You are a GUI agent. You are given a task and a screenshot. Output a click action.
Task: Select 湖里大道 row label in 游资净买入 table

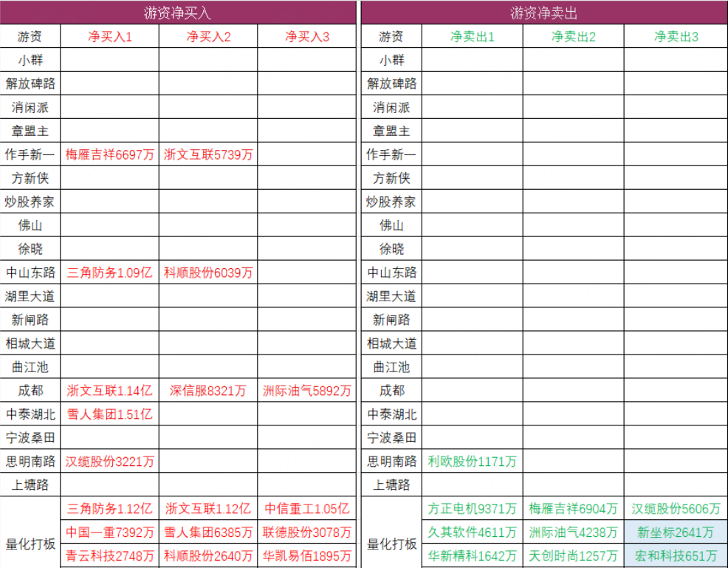click(x=30, y=296)
